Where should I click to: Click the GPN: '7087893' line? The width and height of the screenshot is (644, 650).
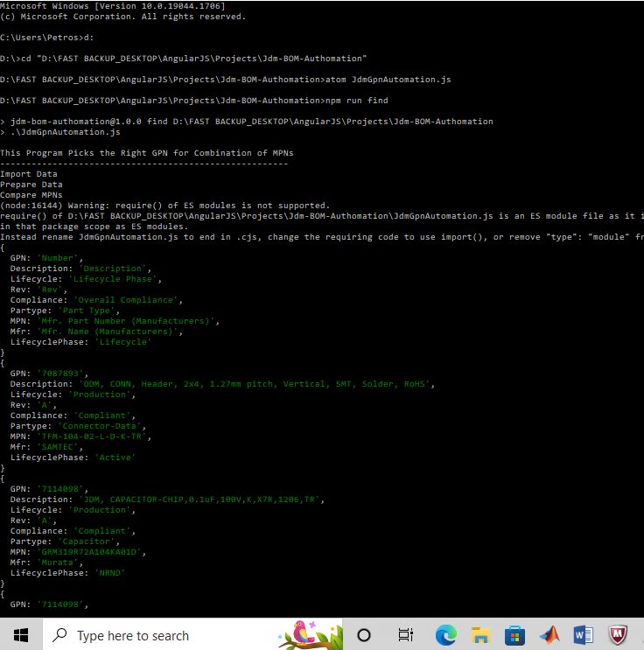pyautogui.click(x=49, y=374)
